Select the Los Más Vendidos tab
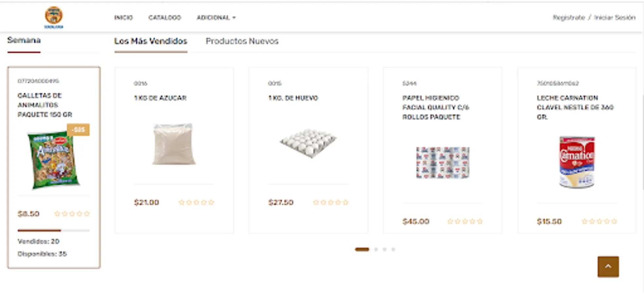Image resolution: width=644 pixels, height=294 pixels. pyautogui.click(x=150, y=41)
